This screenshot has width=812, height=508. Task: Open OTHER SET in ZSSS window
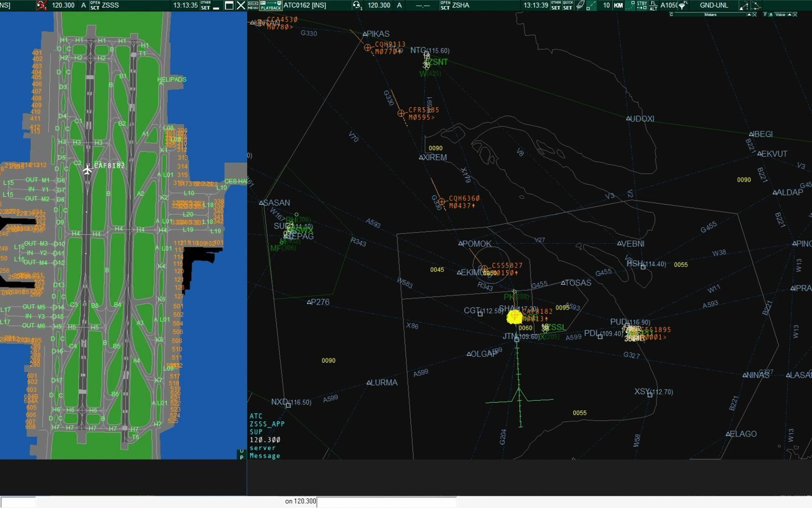click(206, 5)
